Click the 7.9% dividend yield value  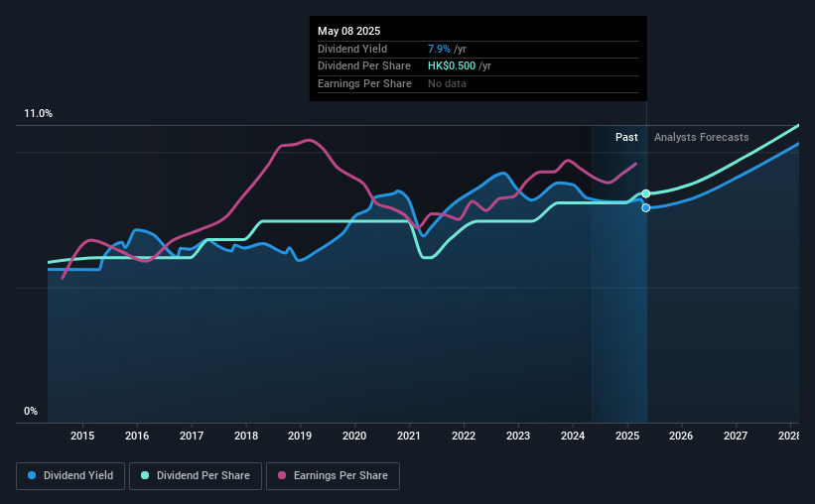pos(439,49)
